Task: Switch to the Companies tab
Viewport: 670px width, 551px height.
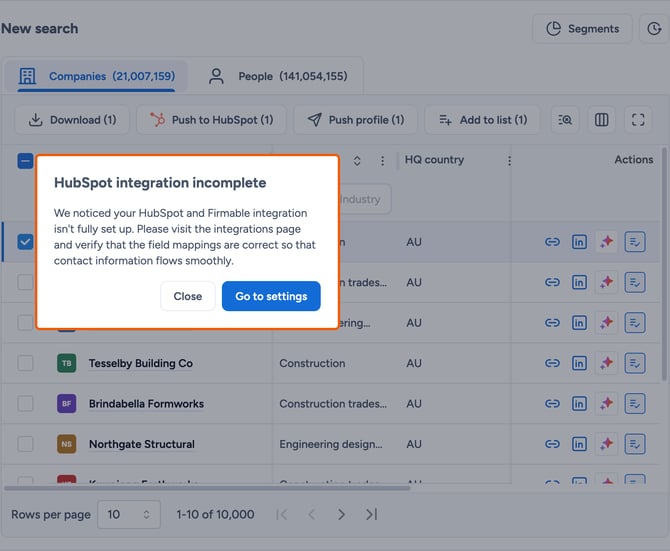Action: pos(97,76)
